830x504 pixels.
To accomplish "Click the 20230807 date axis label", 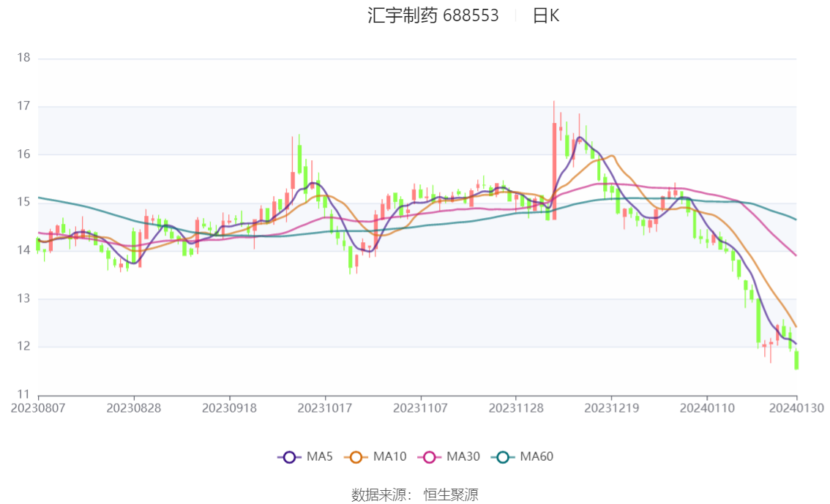I will [38, 408].
